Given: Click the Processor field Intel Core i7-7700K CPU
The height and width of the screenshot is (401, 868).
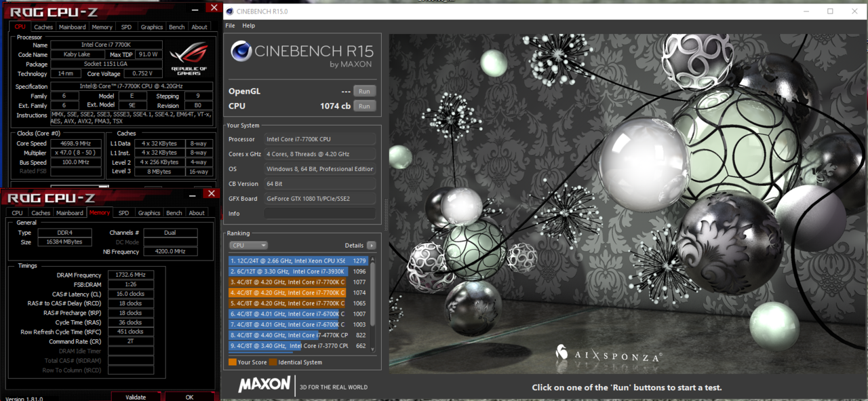Looking at the screenshot, I should (319, 139).
